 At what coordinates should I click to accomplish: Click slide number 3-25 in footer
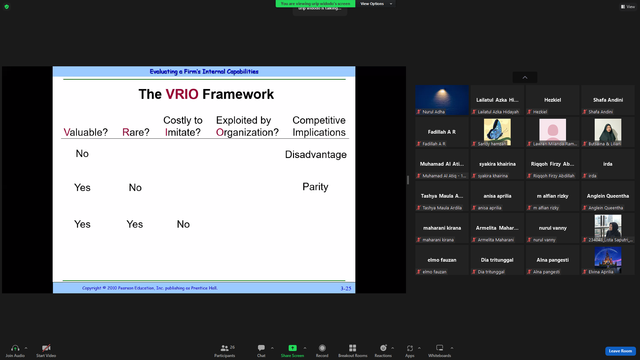pyautogui.click(x=346, y=288)
